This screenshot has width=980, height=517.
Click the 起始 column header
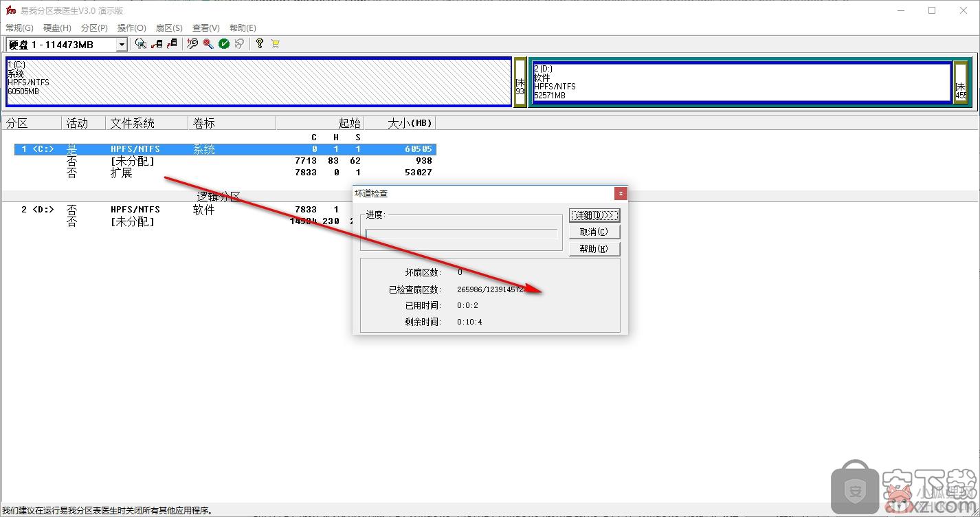tap(320, 123)
